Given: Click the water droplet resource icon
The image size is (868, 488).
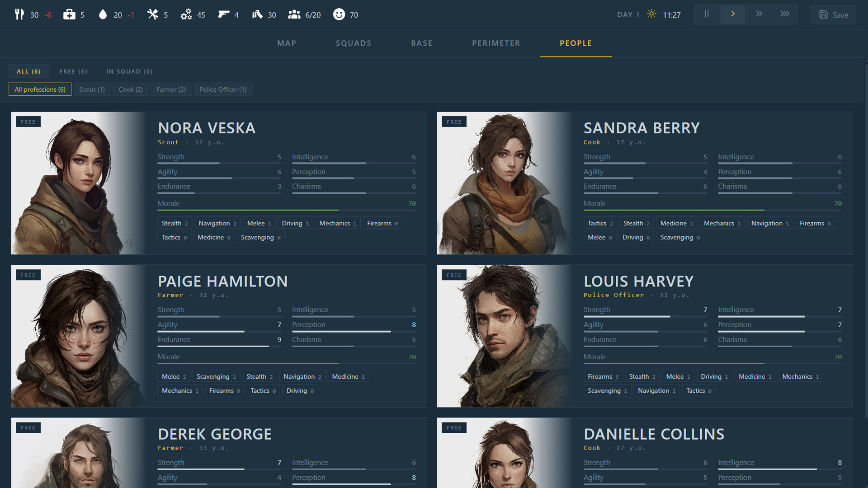Looking at the screenshot, I should (103, 14).
